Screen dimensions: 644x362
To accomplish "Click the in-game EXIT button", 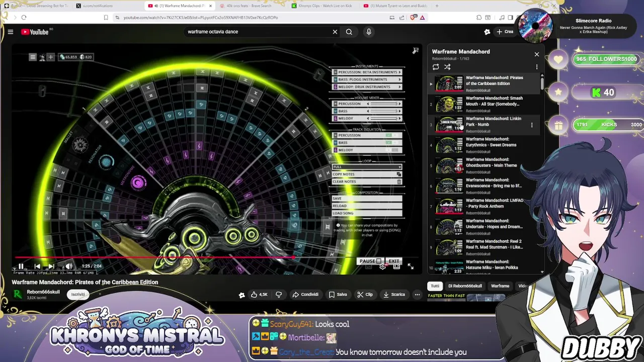I will (x=393, y=261).
